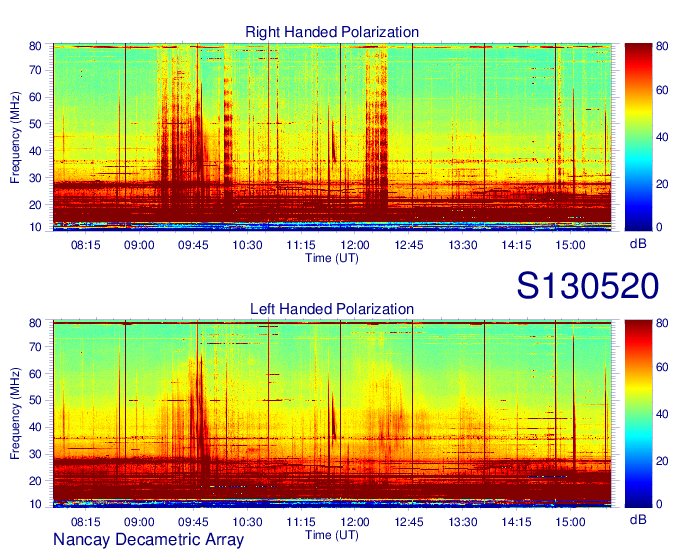Click 40 MHz frequency tick, Right Handed plot
The height and width of the screenshot is (552, 680).
[35, 151]
